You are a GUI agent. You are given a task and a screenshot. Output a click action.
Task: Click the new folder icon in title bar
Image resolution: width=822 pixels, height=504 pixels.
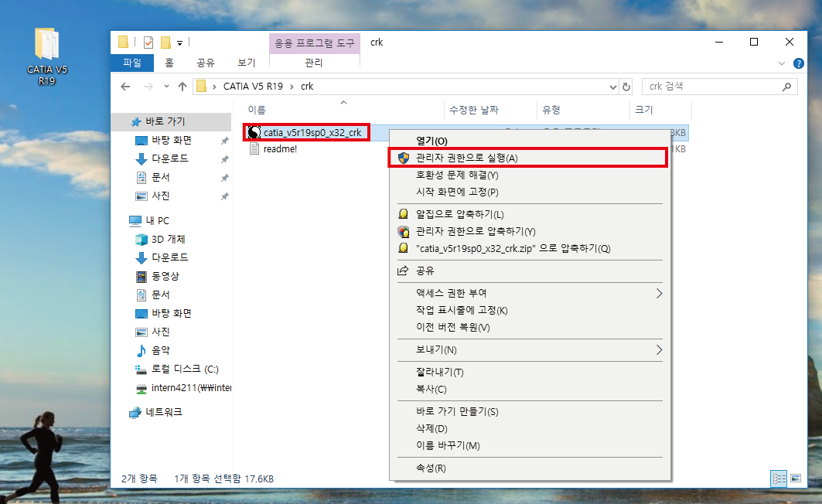point(165,43)
